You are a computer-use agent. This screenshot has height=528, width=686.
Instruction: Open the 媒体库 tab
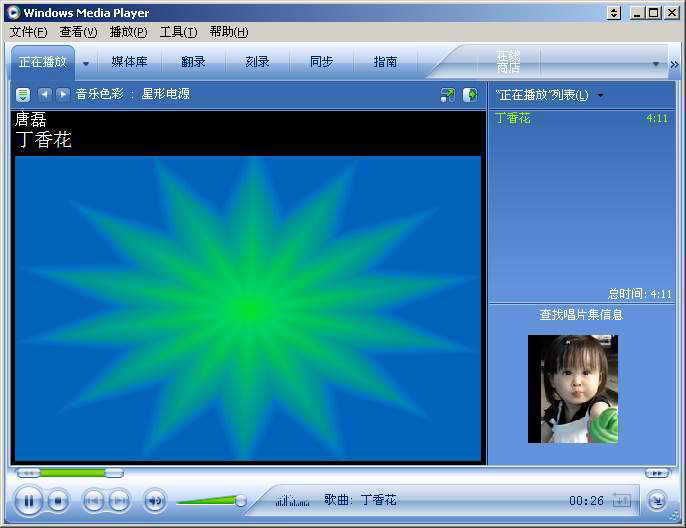[129, 62]
